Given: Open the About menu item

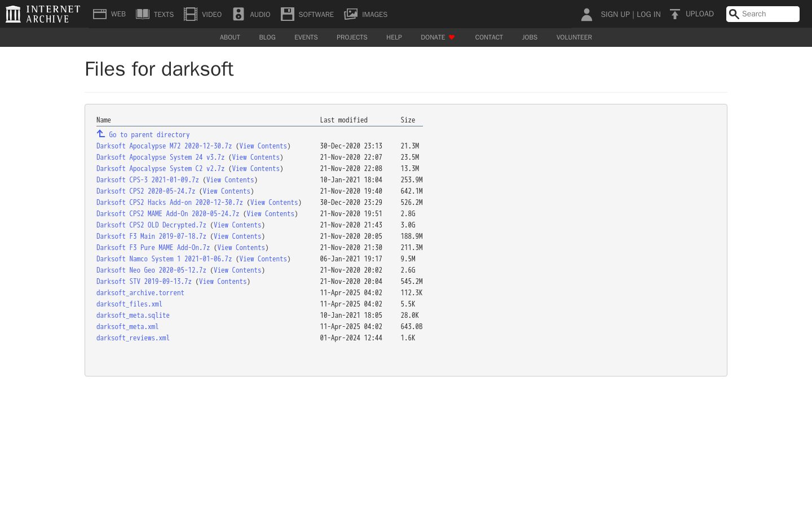Looking at the screenshot, I should tap(230, 37).
